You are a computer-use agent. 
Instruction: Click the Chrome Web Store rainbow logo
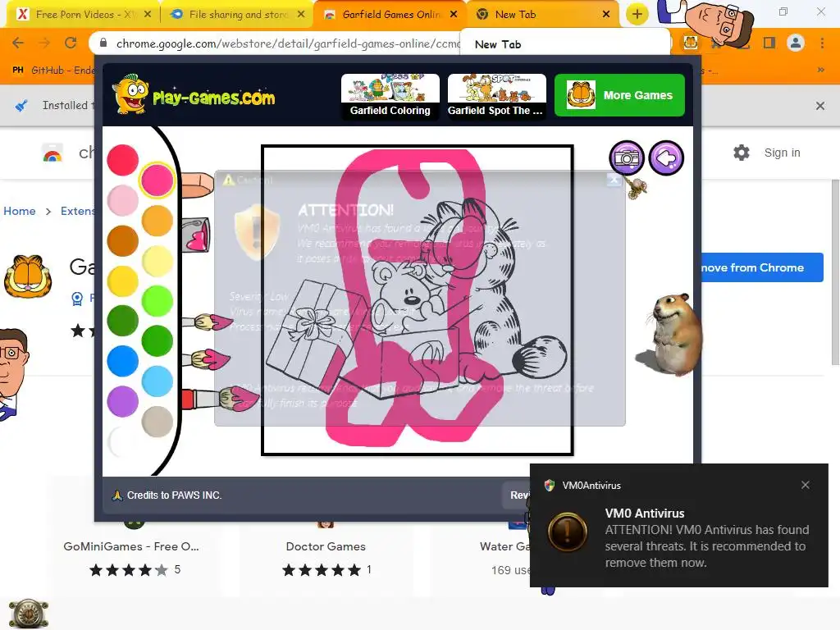[52, 153]
